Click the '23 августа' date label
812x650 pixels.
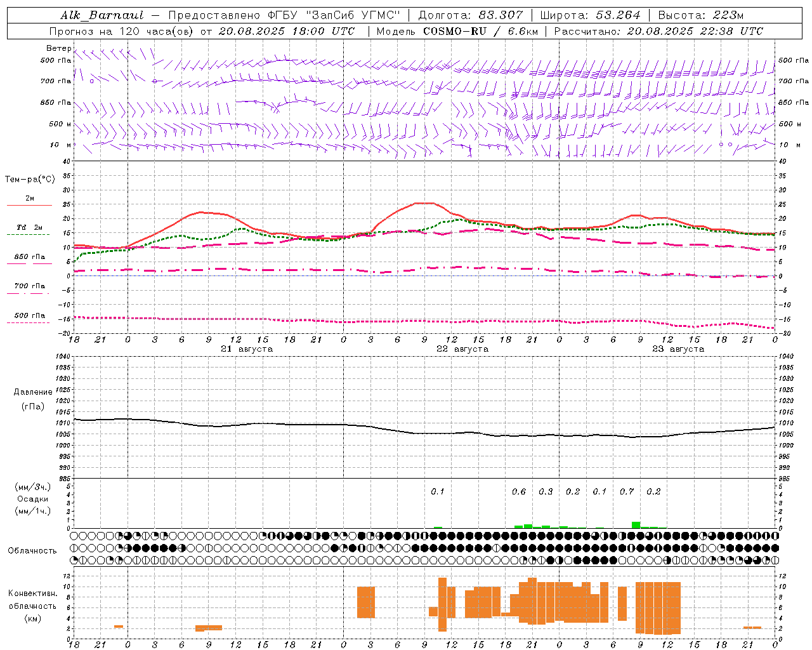point(678,349)
